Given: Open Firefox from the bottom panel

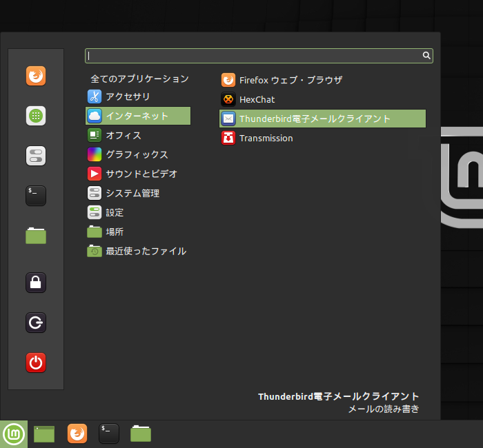Looking at the screenshot, I should [x=77, y=434].
